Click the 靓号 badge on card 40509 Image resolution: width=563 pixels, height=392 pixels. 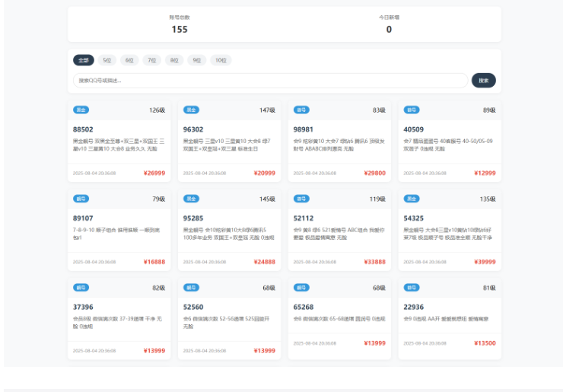pyautogui.click(x=412, y=110)
